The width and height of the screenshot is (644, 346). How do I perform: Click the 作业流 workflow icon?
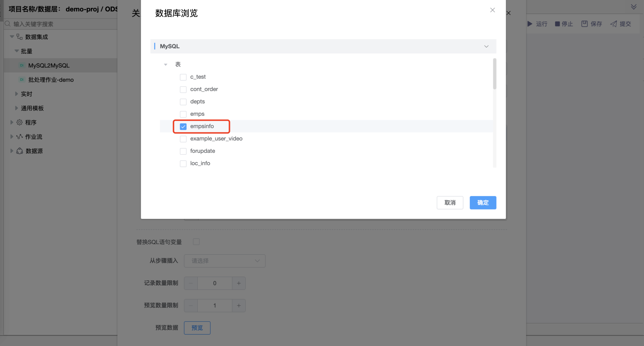pyautogui.click(x=19, y=137)
